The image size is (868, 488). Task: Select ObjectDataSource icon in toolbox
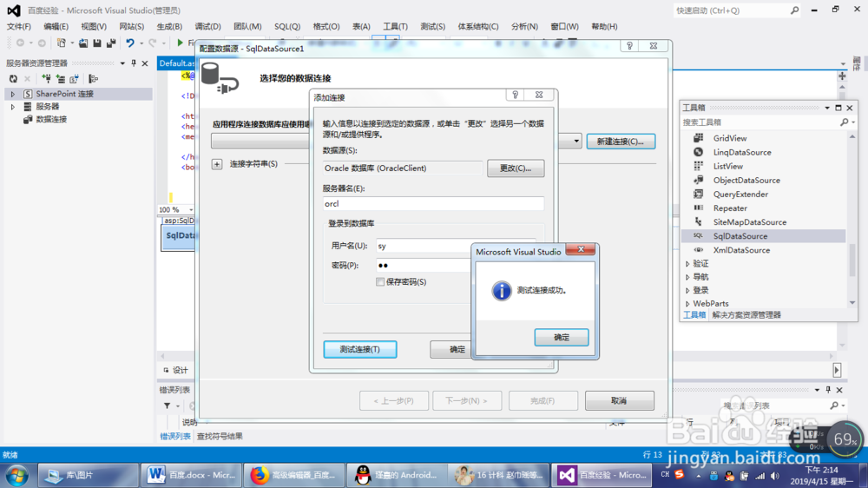point(699,180)
